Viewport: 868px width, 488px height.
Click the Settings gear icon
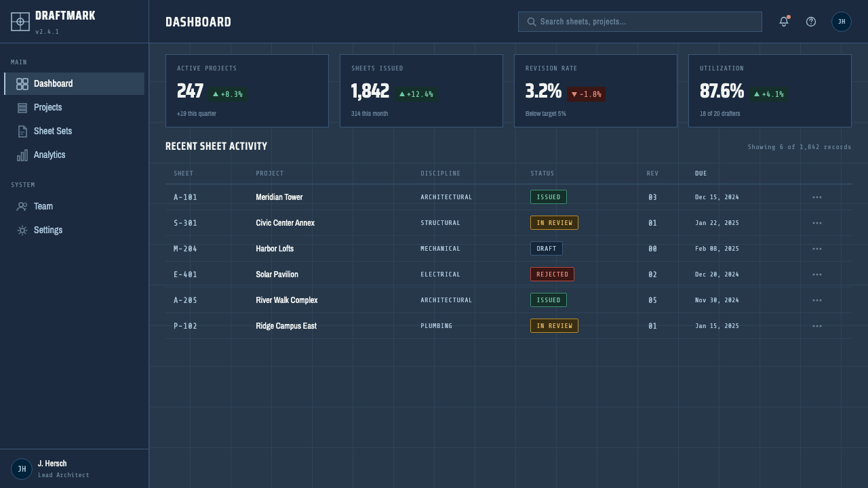pyautogui.click(x=22, y=230)
